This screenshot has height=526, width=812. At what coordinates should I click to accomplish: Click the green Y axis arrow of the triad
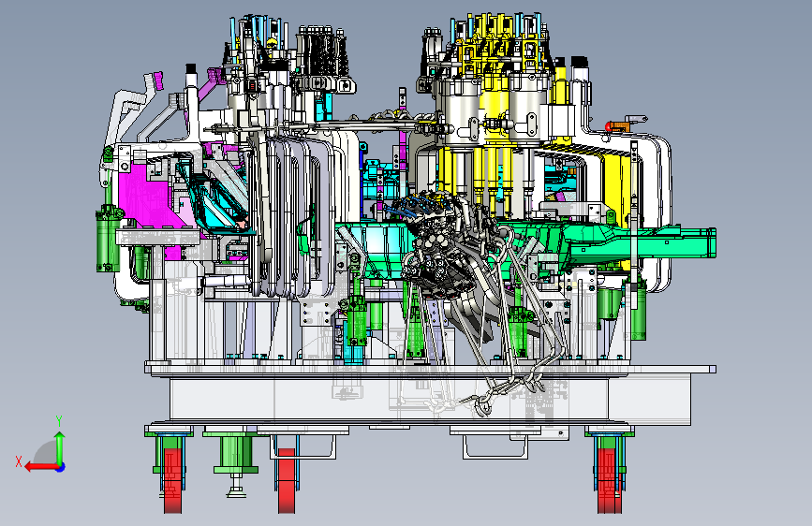click(60, 447)
